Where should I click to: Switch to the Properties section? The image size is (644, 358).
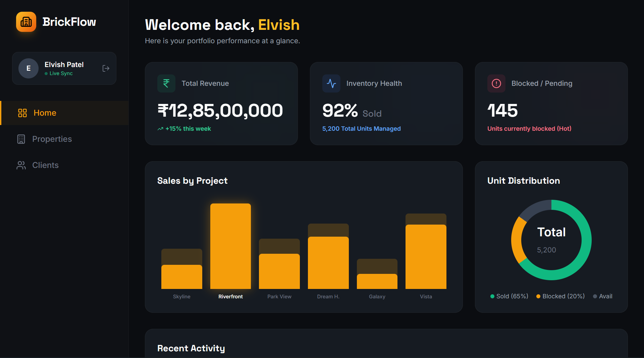[52, 139]
